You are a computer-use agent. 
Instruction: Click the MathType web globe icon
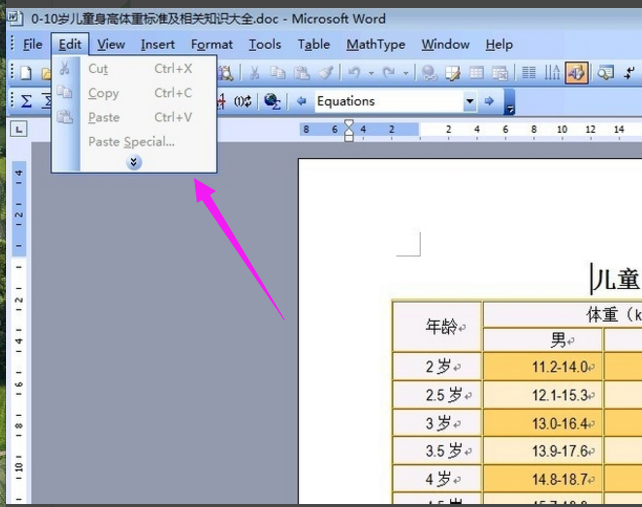click(x=271, y=101)
